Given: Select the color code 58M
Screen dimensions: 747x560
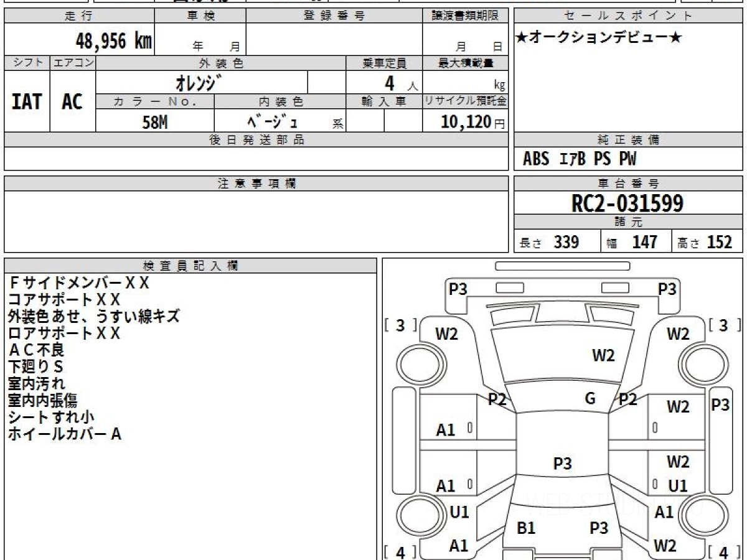Looking at the screenshot, I should tap(155, 122).
